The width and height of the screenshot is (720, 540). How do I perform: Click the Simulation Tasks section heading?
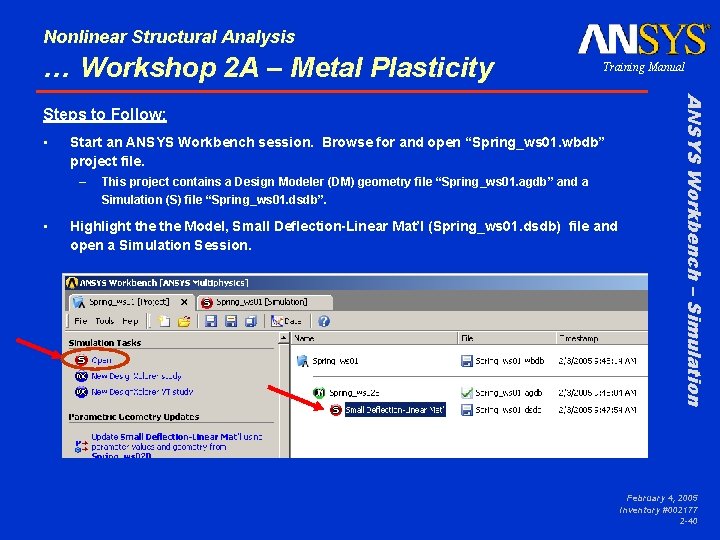click(x=105, y=343)
